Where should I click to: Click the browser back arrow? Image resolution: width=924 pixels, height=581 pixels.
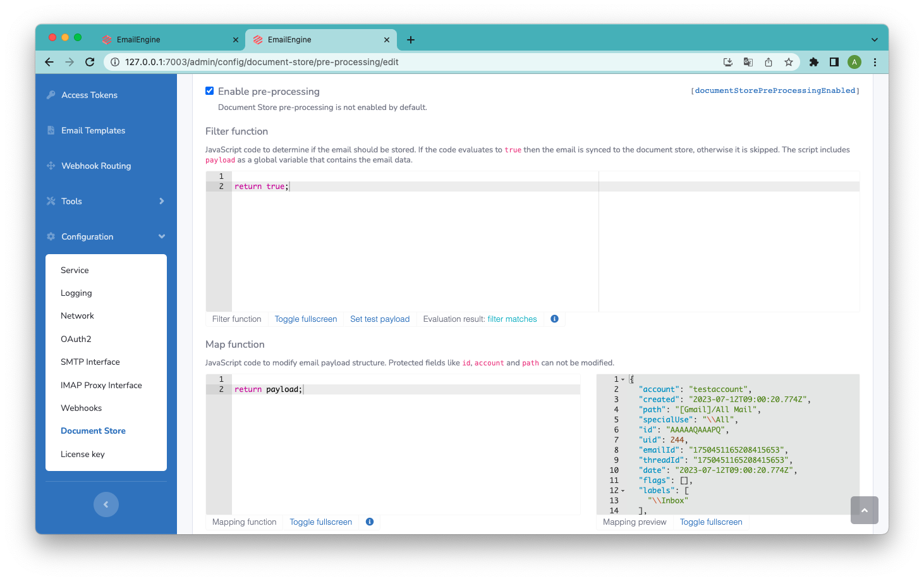pyautogui.click(x=49, y=62)
